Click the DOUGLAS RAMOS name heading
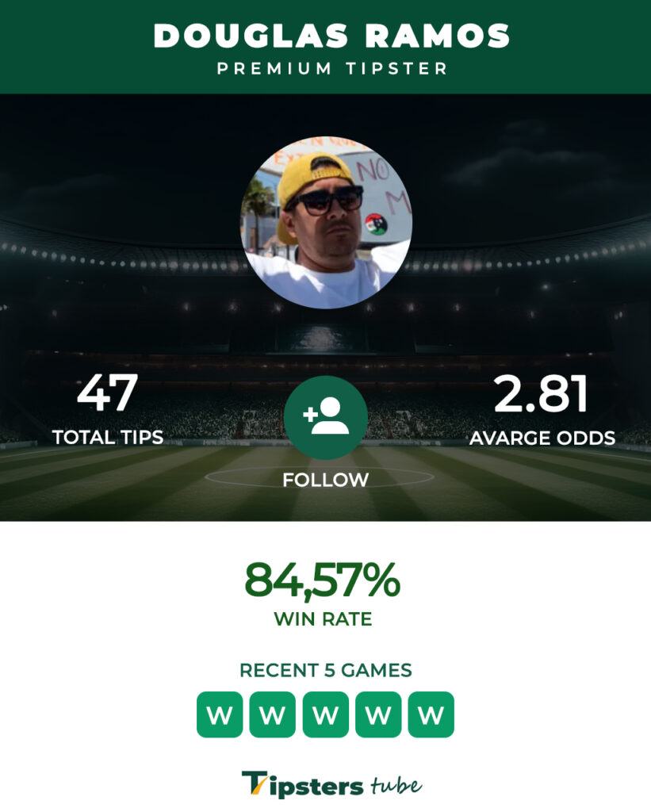Screen dimensions: 651x812 [331, 36]
